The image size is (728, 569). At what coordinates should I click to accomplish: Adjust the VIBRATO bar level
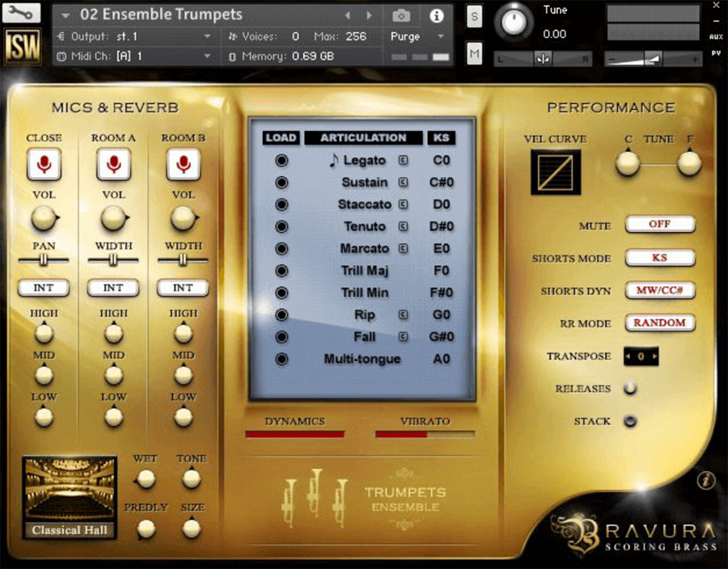point(425,435)
